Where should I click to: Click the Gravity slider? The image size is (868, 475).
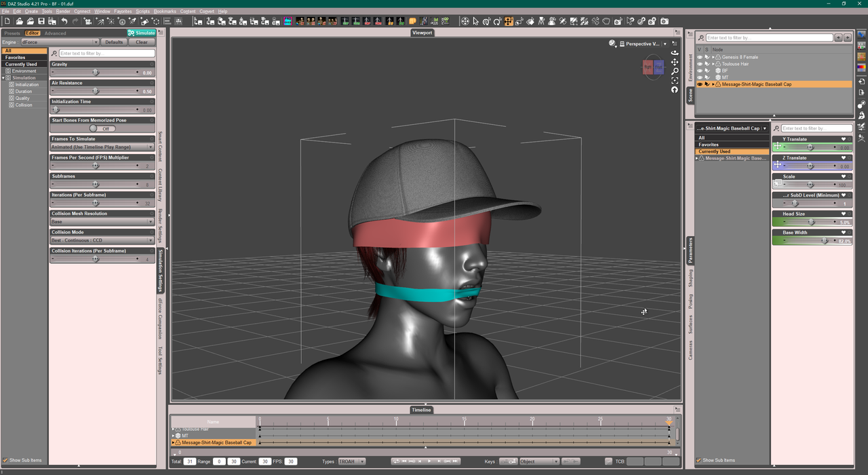pos(95,73)
